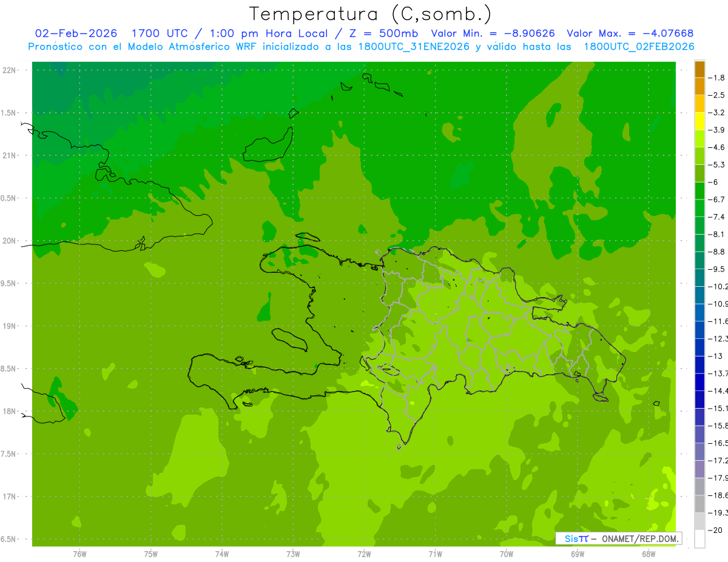This screenshot has width=728, height=562.
Task: Click the 22N latitude label
Action: point(9,70)
